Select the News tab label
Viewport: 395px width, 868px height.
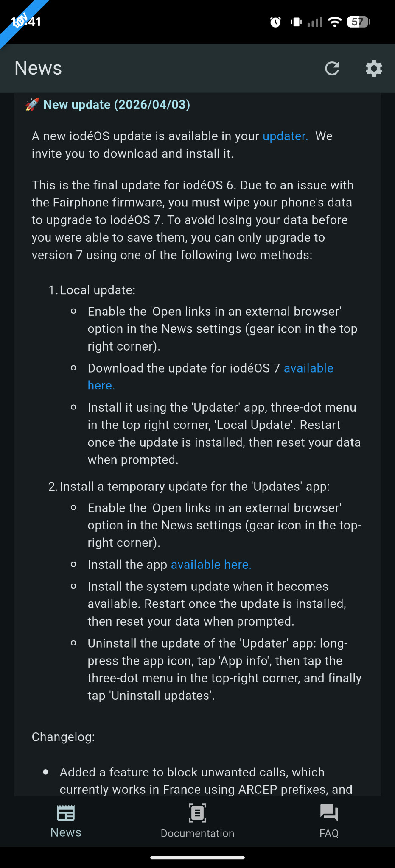click(x=66, y=832)
